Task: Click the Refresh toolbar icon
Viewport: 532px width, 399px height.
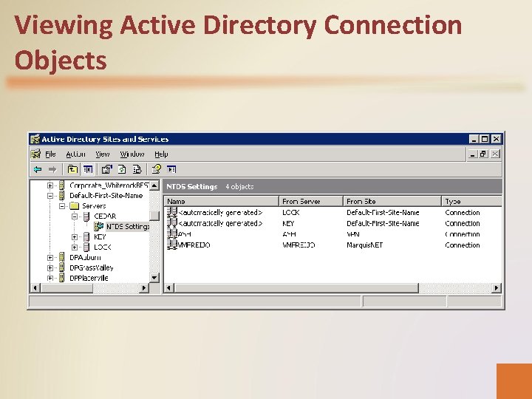Action: click(x=122, y=169)
